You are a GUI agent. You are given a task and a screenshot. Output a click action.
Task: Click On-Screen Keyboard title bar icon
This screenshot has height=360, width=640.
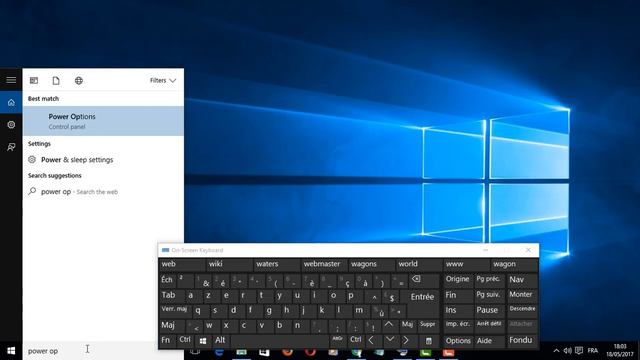[x=165, y=250]
